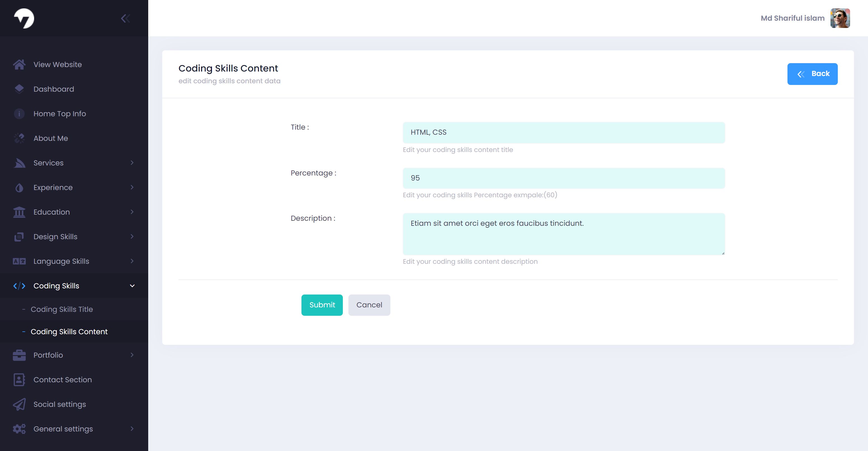Collapse the Coding Skills menu chevron
Image resolution: width=868 pixels, height=451 pixels.
pyautogui.click(x=132, y=286)
